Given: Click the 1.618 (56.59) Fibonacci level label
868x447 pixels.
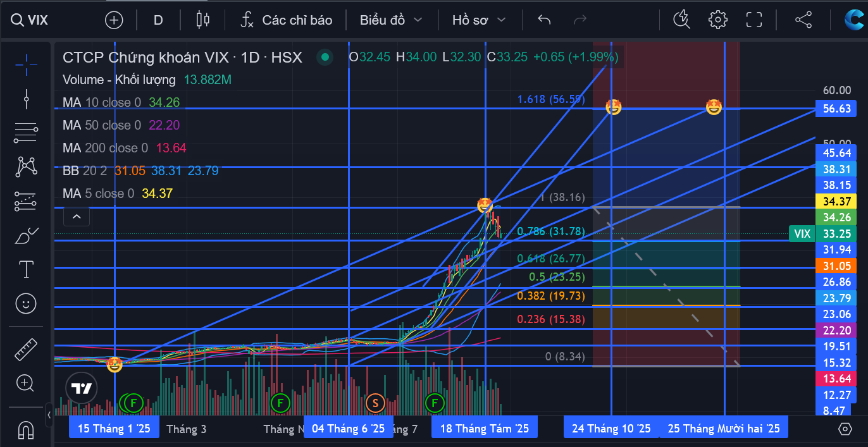Looking at the screenshot, I should coord(551,99).
